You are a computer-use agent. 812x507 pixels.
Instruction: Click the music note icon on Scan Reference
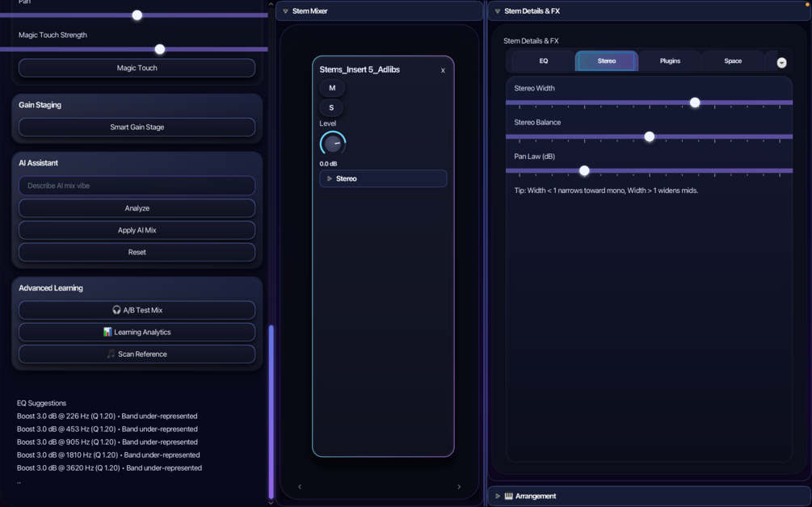click(x=111, y=354)
